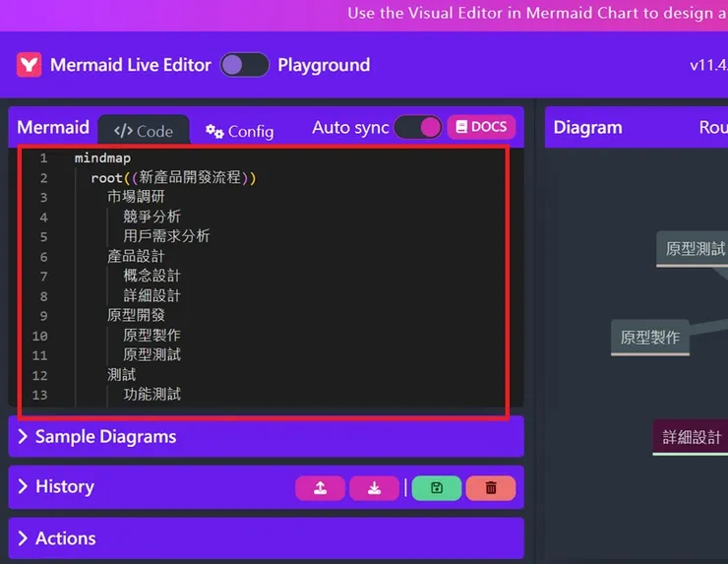Click the trash delete icon in History

pyautogui.click(x=491, y=488)
